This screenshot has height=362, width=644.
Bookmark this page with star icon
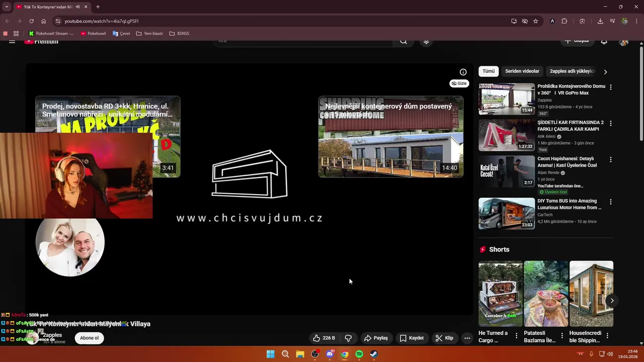pyautogui.click(x=536, y=21)
